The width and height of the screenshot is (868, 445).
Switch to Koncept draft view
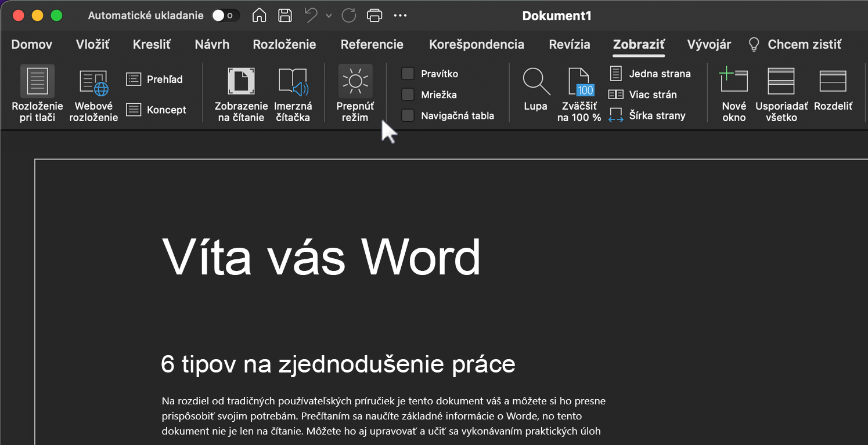157,110
